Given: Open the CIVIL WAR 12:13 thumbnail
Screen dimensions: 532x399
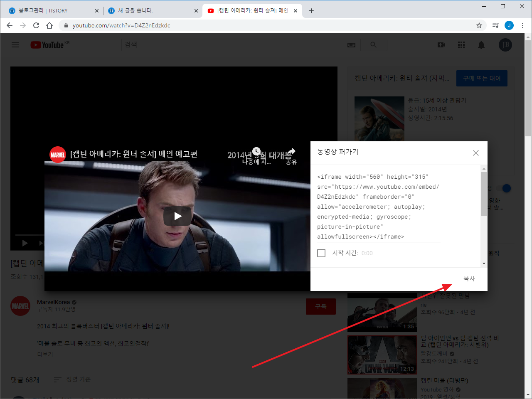Looking at the screenshot, I should [x=382, y=355].
